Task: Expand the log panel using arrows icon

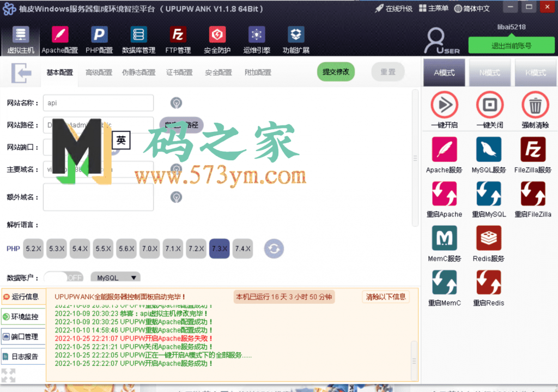Action: [x=9, y=376]
